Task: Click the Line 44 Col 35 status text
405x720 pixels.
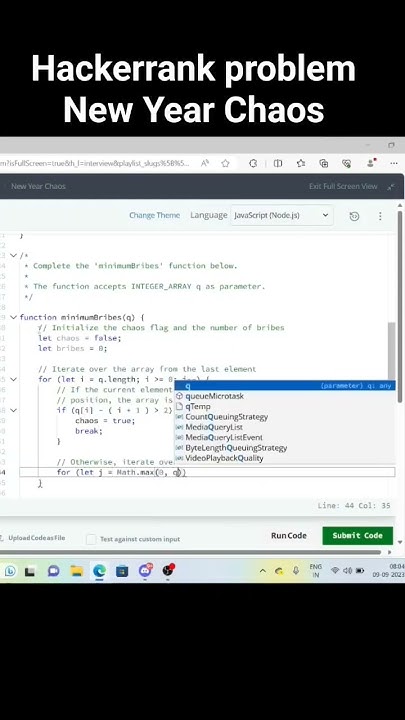Action: pos(354,506)
